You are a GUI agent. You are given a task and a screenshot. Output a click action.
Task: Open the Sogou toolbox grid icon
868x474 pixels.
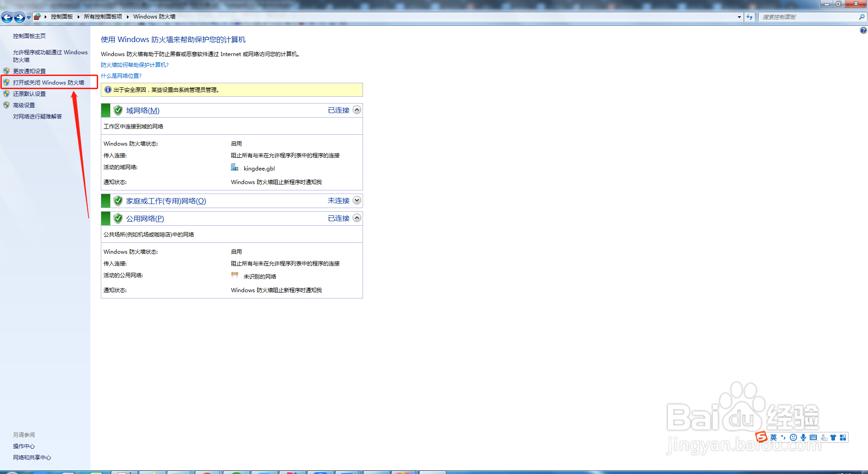pos(843,437)
